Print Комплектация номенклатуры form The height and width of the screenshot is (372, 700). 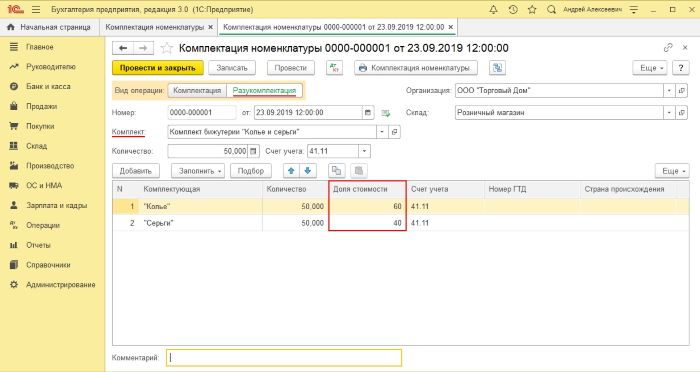416,68
